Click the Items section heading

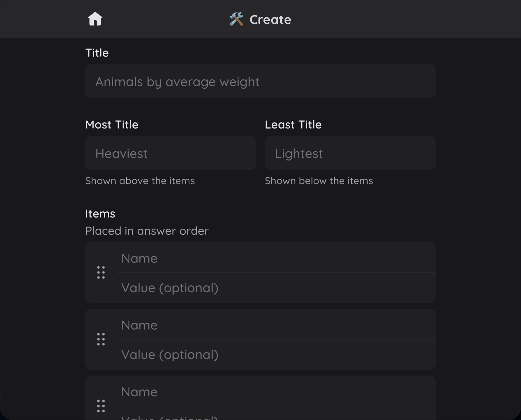tap(100, 214)
